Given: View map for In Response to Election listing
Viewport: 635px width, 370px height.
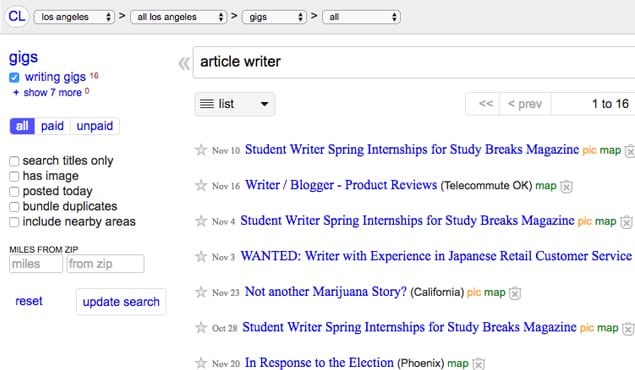Looking at the screenshot, I should [458, 364].
